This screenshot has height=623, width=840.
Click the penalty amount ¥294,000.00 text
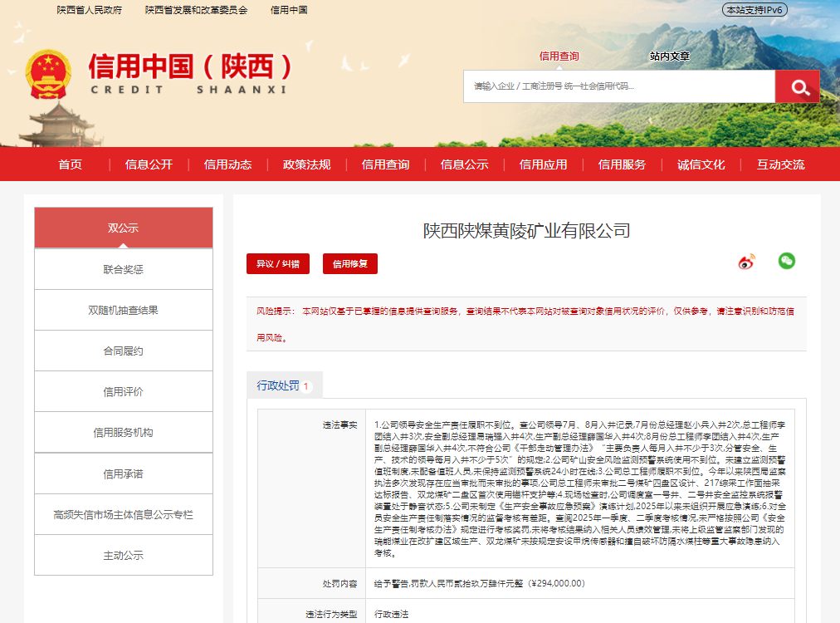tap(556, 583)
